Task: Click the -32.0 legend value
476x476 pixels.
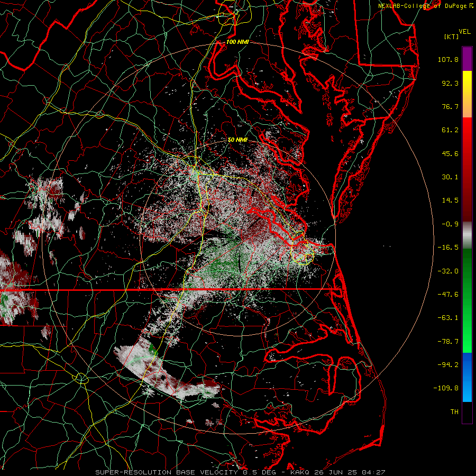Action: coord(448,271)
